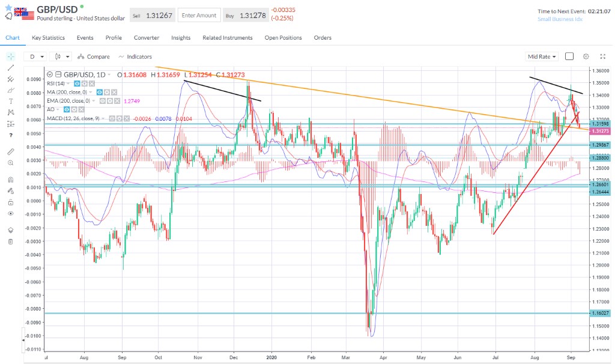The image size is (615, 364).
Task: Open chart settings gear icon
Action: point(586,56)
